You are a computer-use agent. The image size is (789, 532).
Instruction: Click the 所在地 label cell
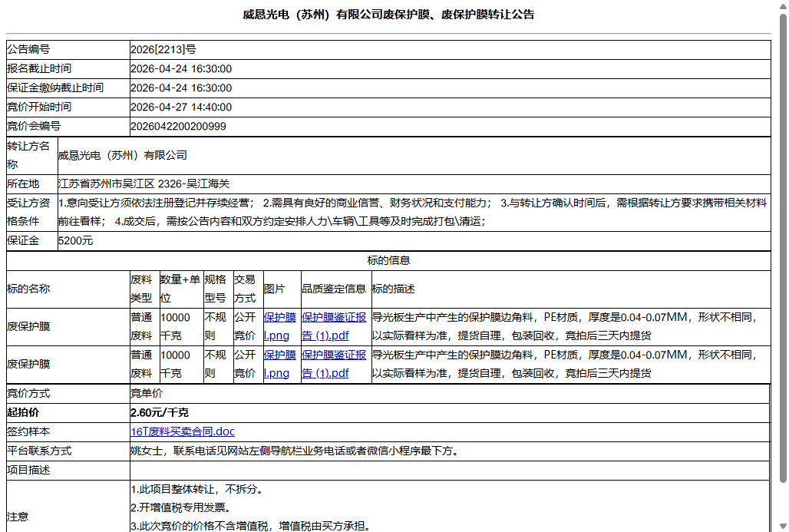(x=31, y=183)
